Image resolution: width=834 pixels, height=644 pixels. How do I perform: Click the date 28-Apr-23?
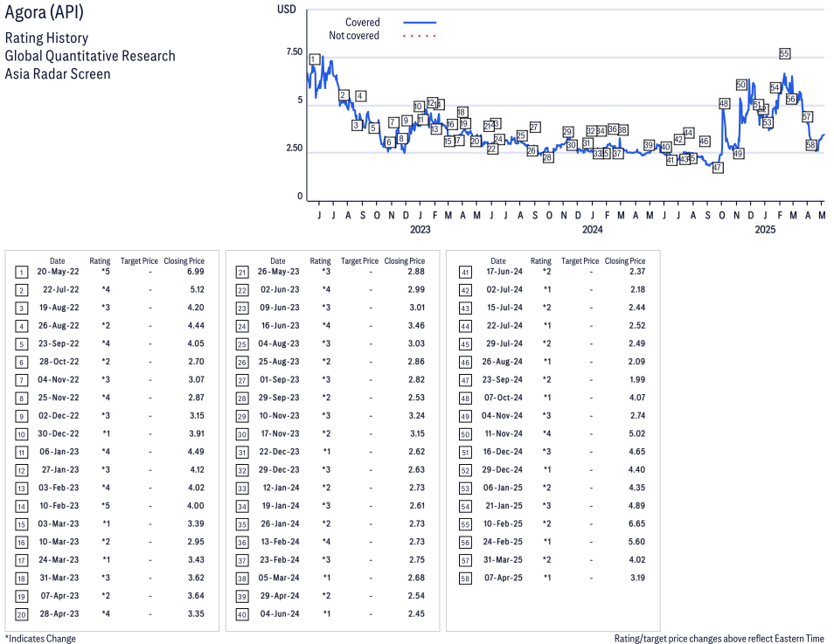59,614
